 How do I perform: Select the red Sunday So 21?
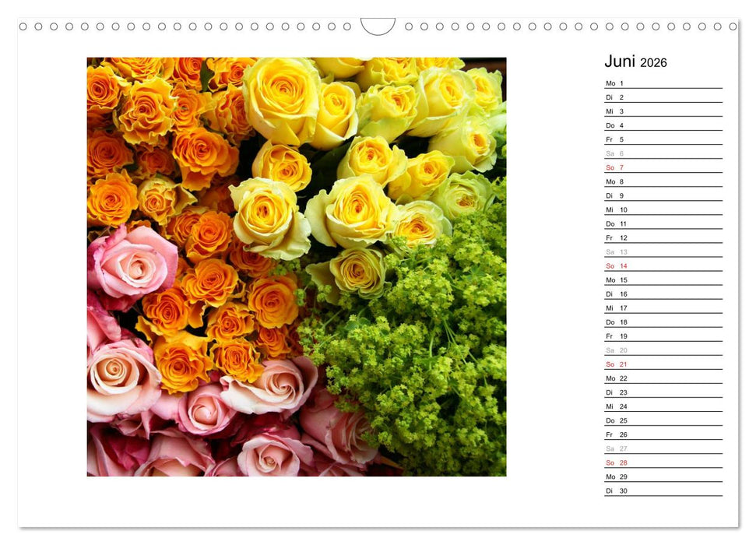point(662,364)
